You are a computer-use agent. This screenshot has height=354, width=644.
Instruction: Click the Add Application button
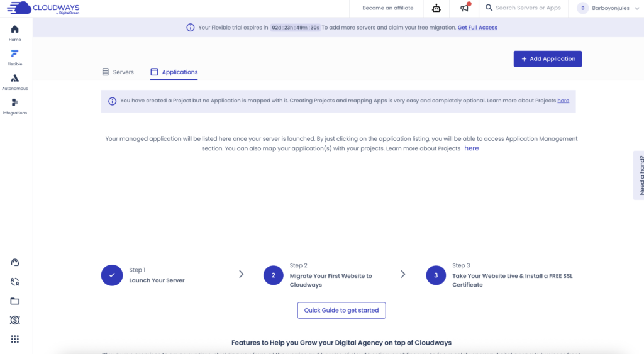548,59
